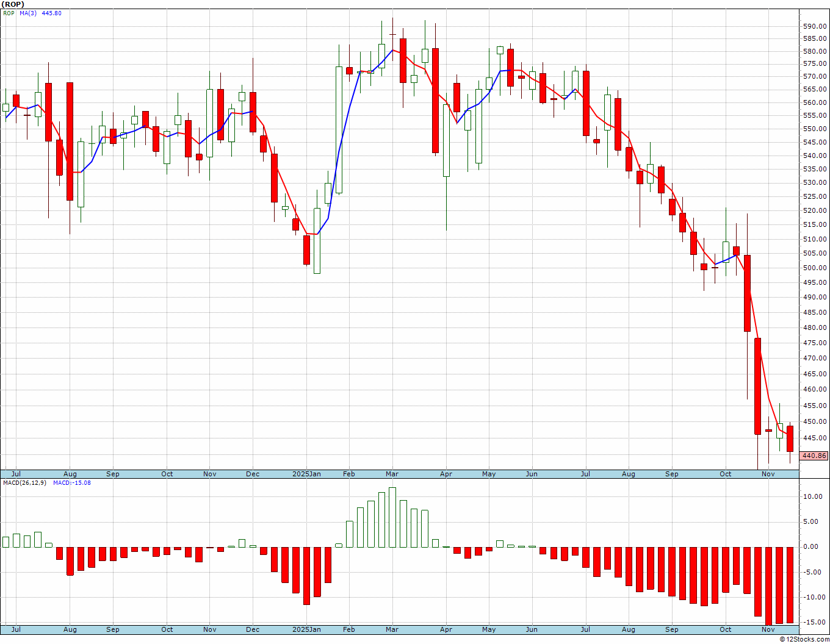Click Jun on the MACD panel time axis
Screen dimensions: 830x644
tap(532, 629)
